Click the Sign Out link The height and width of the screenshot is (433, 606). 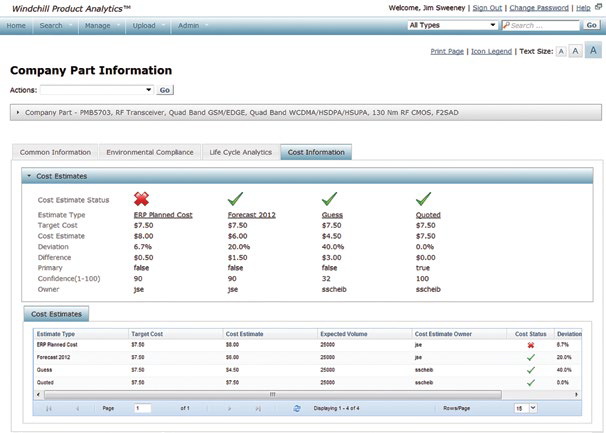(487, 8)
